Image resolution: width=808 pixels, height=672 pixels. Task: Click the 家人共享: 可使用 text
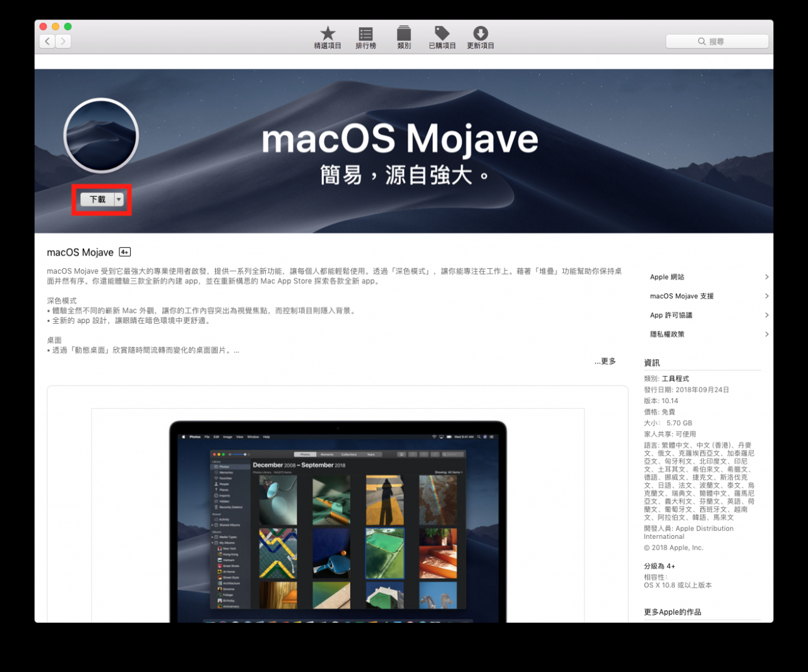670,434
